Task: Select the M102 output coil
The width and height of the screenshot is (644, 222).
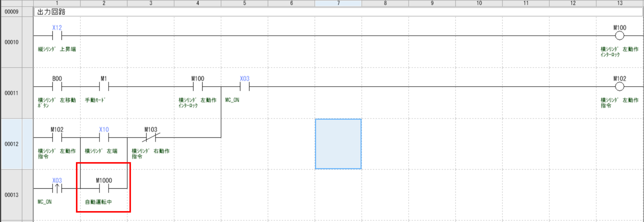Action: (619, 87)
